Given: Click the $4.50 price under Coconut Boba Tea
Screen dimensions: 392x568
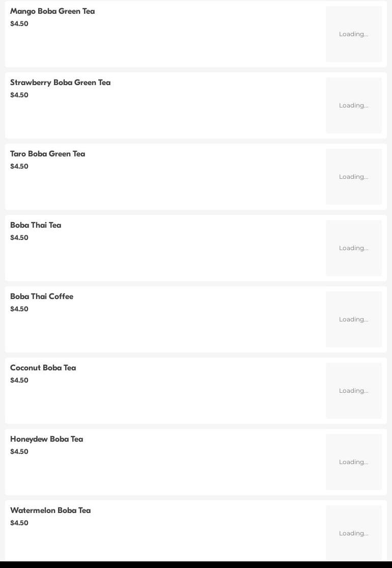Looking at the screenshot, I should pos(19,381).
